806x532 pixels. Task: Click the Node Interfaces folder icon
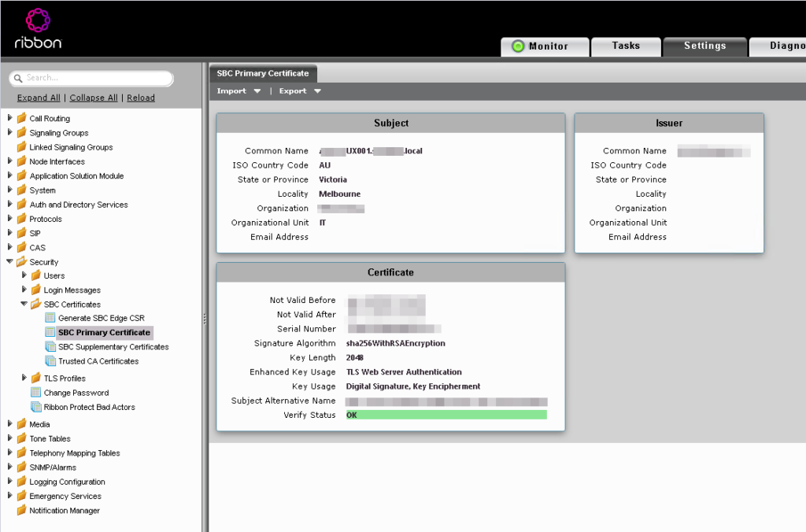21,161
